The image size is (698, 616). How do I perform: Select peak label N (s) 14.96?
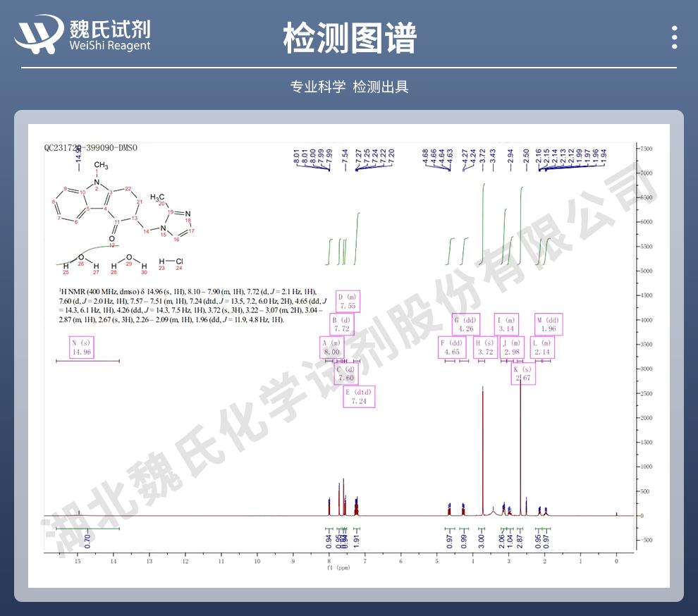click(82, 347)
